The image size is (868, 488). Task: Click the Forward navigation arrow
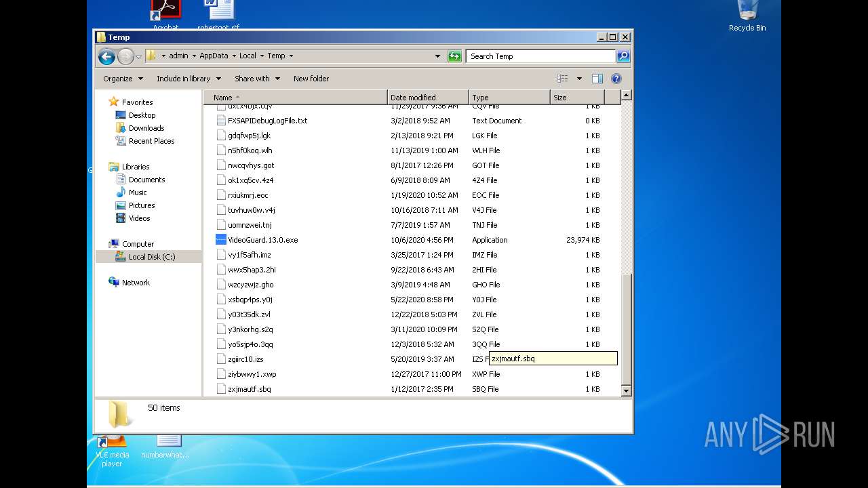tap(125, 56)
